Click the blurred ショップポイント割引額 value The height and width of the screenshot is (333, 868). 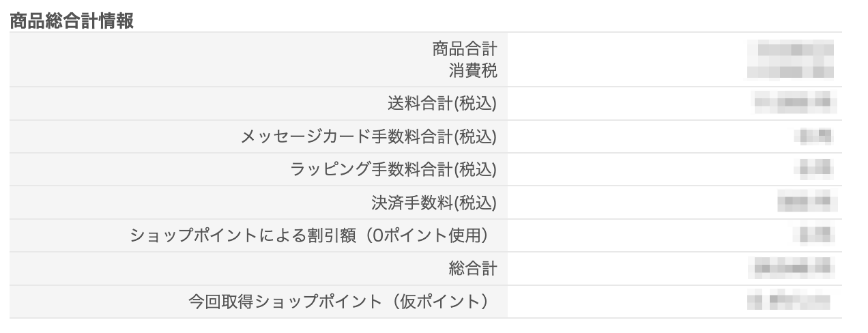pyautogui.click(x=814, y=235)
